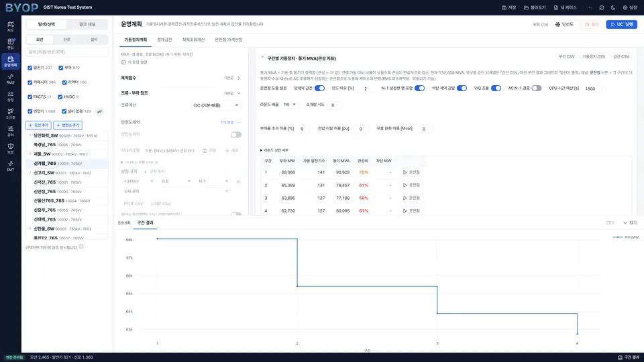Click the 단선도 button
This screenshot has height=362, width=644.
click(x=564, y=25)
